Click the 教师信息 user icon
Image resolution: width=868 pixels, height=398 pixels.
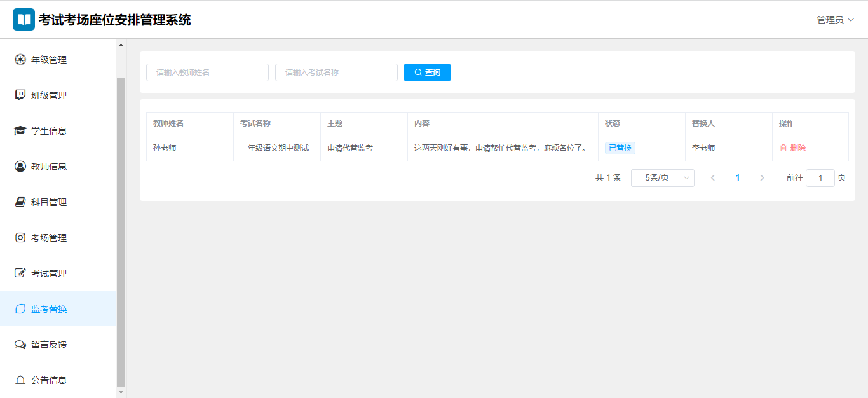[x=20, y=167]
